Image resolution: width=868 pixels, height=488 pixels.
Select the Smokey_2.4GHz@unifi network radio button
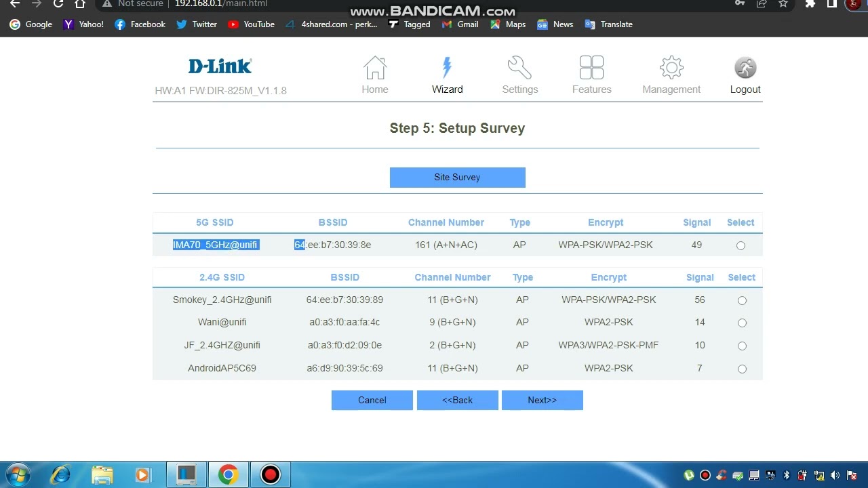pyautogui.click(x=742, y=301)
